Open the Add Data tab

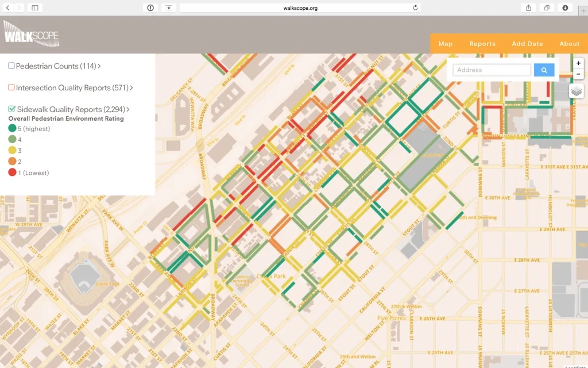click(x=527, y=44)
